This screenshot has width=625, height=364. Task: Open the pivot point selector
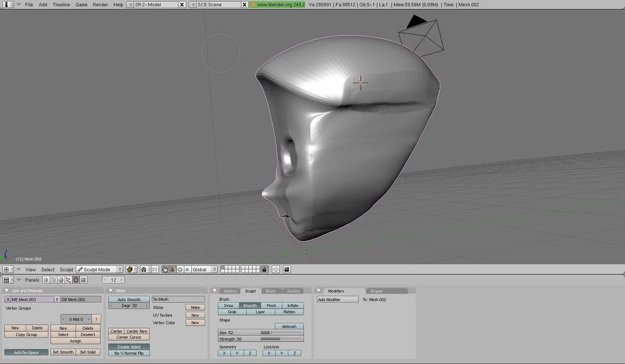pyautogui.click(x=144, y=269)
